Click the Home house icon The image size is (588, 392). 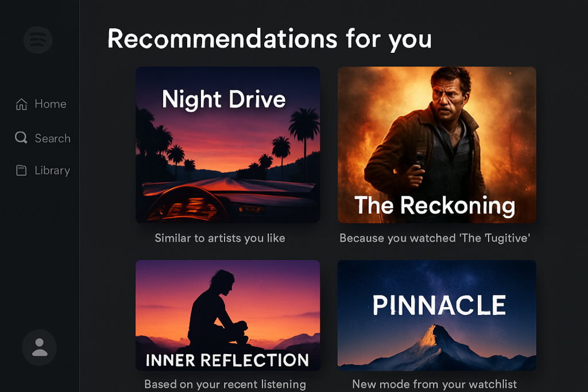coord(21,104)
